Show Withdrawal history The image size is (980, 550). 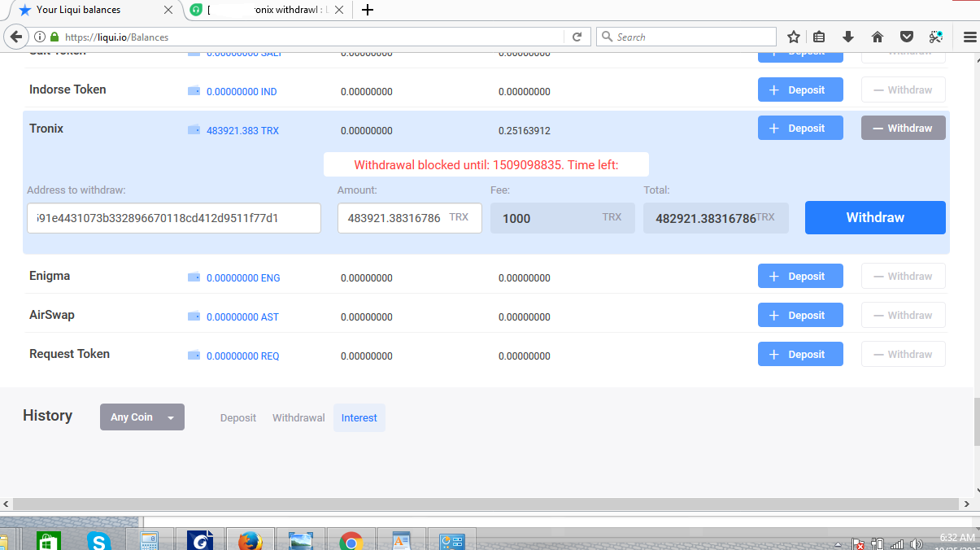[298, 417]
